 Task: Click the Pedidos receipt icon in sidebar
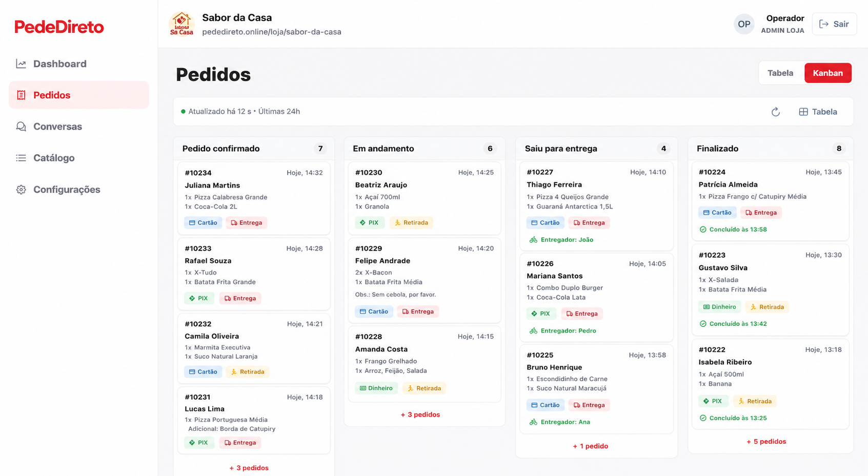21,95
